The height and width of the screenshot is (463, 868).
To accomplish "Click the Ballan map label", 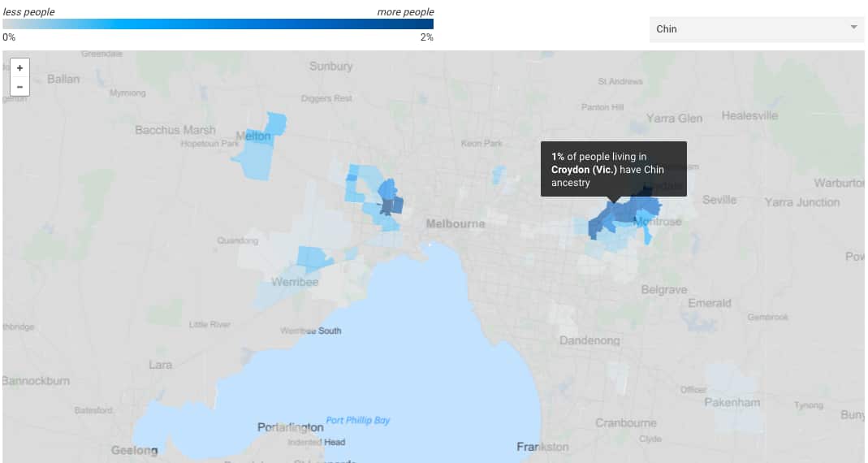I will point(63,79).
